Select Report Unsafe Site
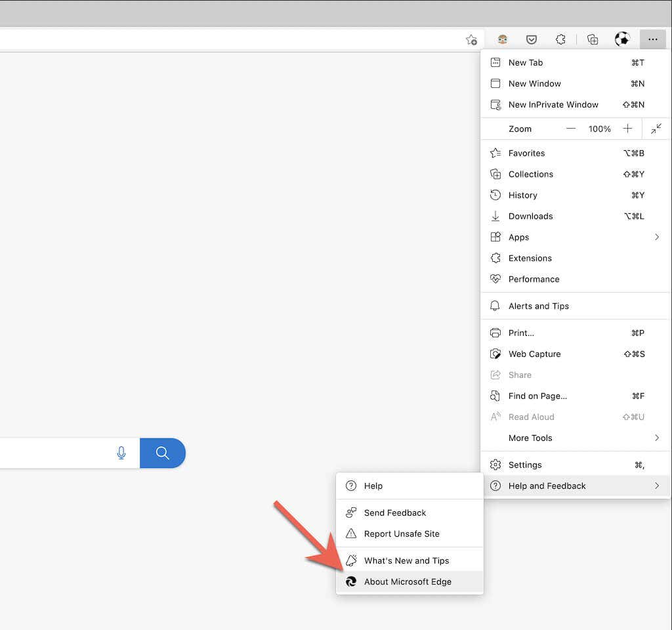 409,534
